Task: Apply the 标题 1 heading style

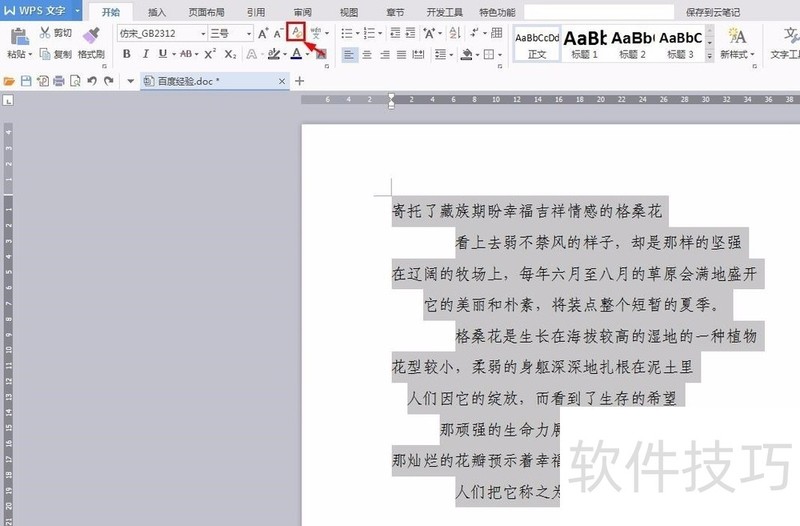Action: point(584,42)
